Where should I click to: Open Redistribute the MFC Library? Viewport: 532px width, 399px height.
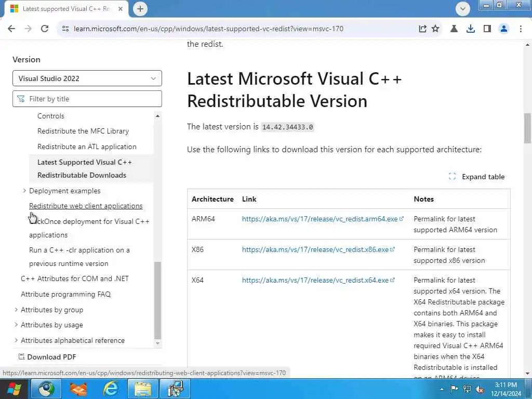83,131
